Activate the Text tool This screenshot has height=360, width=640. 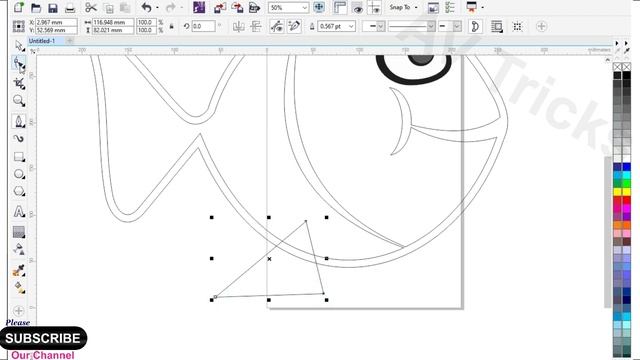[x=19, y=212]
